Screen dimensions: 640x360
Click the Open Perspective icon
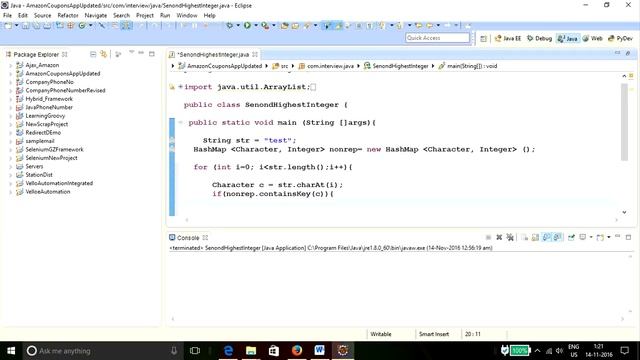coord(484,38)
